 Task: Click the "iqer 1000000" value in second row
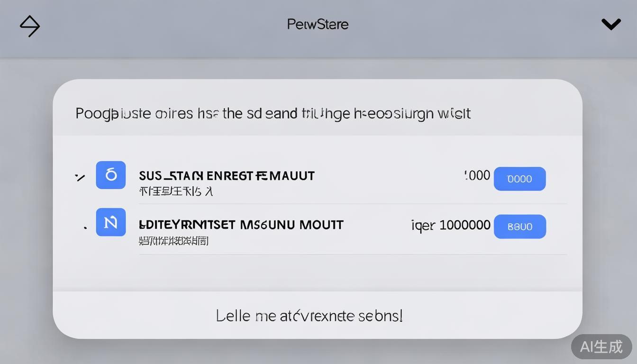click(450, 225)
